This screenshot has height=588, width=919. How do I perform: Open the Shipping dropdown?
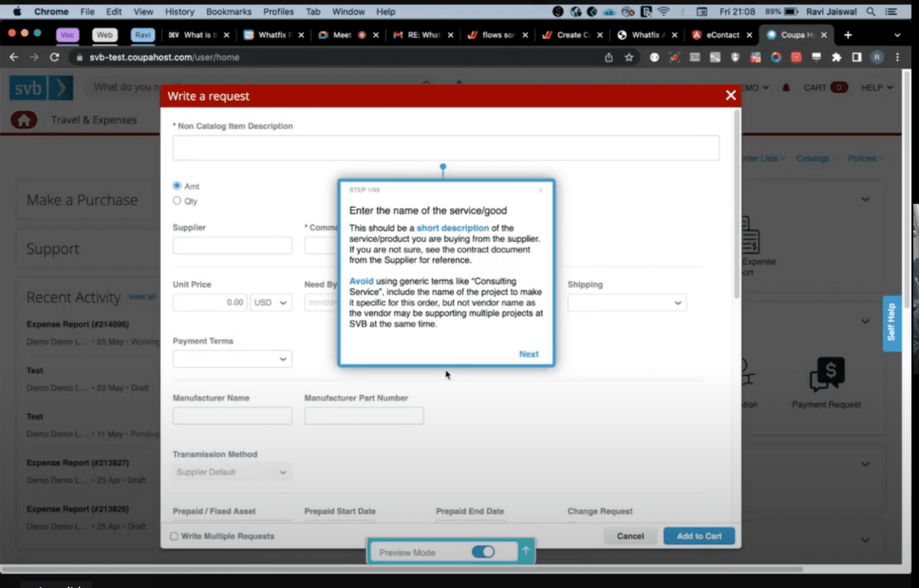[627, 302]
